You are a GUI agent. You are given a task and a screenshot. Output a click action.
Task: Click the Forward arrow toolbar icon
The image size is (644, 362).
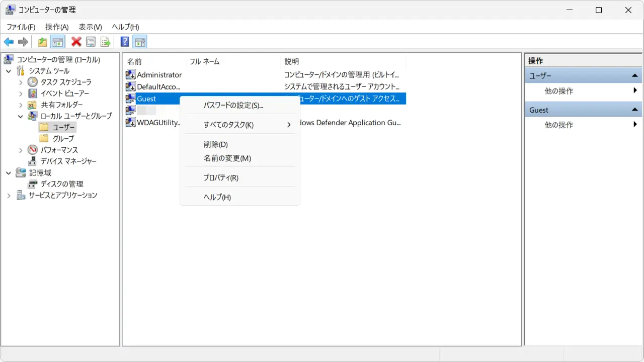tap(23, 42)
